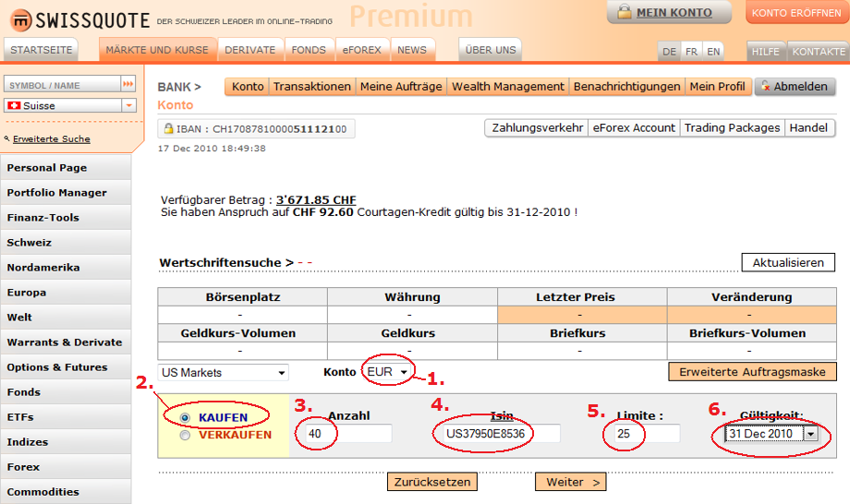The width and height of the screenshot is (850, 504).
Task: Open Meine Aufträge menu item
Action: (x=401, y=87)
